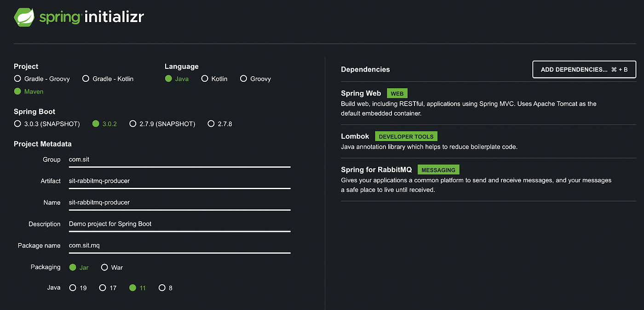Select Gradle - Kotlin project type
Image resolution: width=644 pixels, height=310 pixels.
click(x=108, y=79)
